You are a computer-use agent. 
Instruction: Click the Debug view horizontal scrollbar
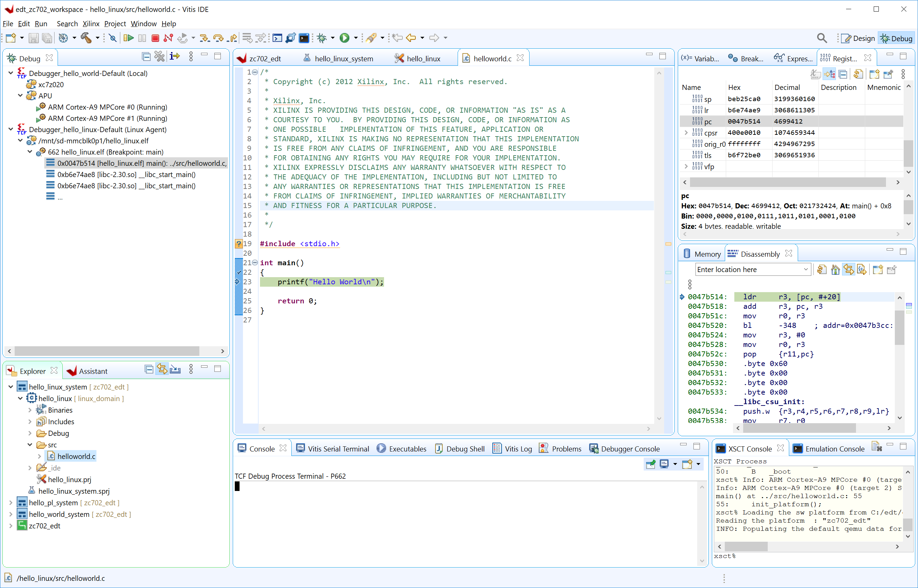coord(107,351)
